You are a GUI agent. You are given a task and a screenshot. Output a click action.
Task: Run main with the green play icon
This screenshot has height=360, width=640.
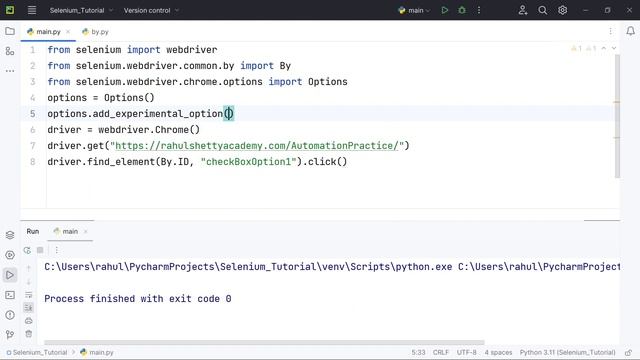[x=444, y=11]
